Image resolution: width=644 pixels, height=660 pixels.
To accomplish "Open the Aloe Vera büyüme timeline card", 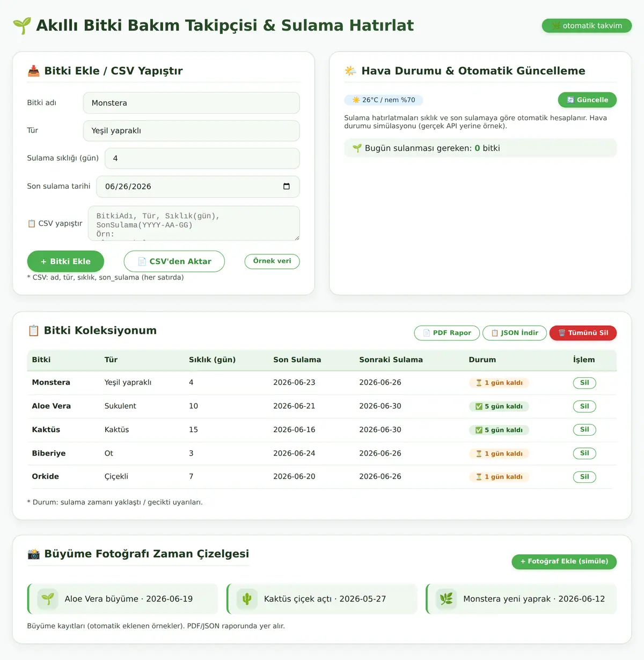I will click(x=123, y=599).
